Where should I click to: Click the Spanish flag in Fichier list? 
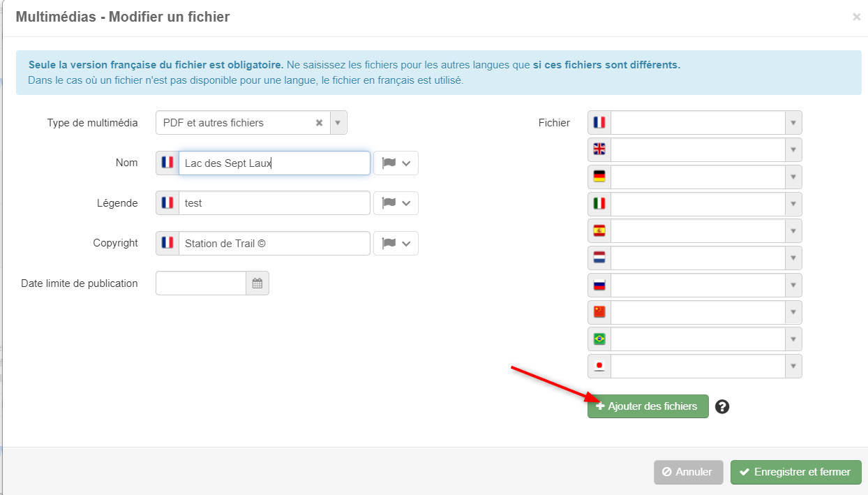tap(599, 231)
